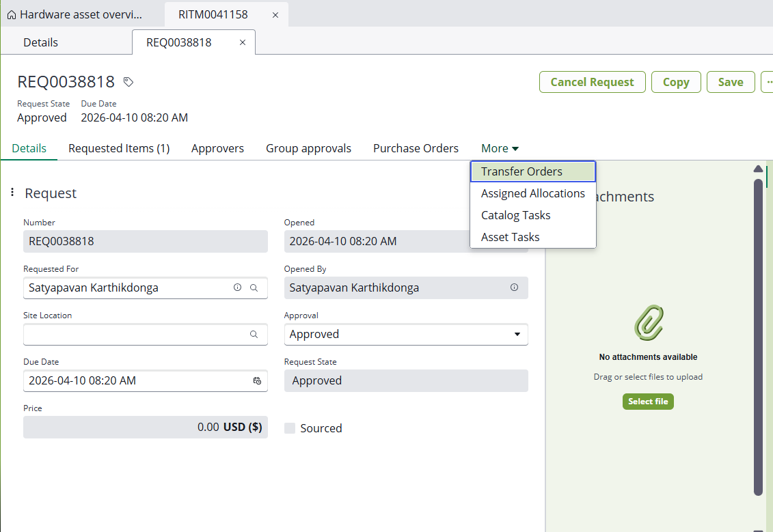Click the paperclip attachment icon
This screenshot has width=773, height=532.
pyautogui.click(x=648, y=322)
